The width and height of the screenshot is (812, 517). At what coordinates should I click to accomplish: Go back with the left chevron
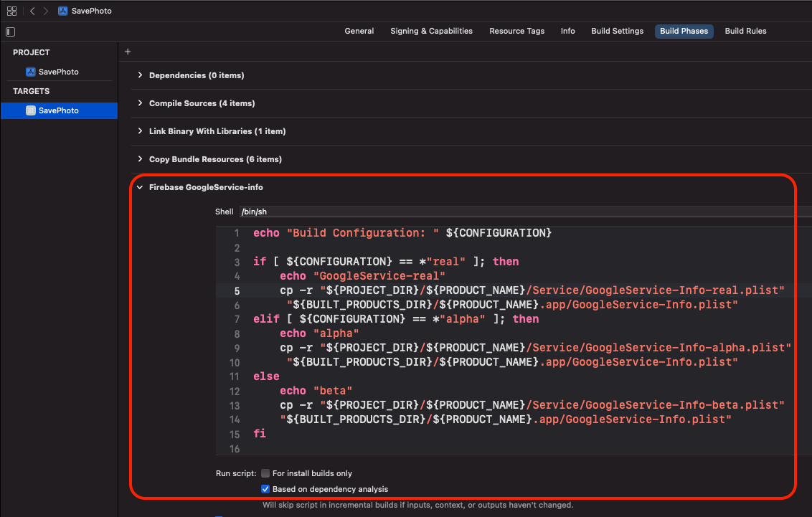32,11
